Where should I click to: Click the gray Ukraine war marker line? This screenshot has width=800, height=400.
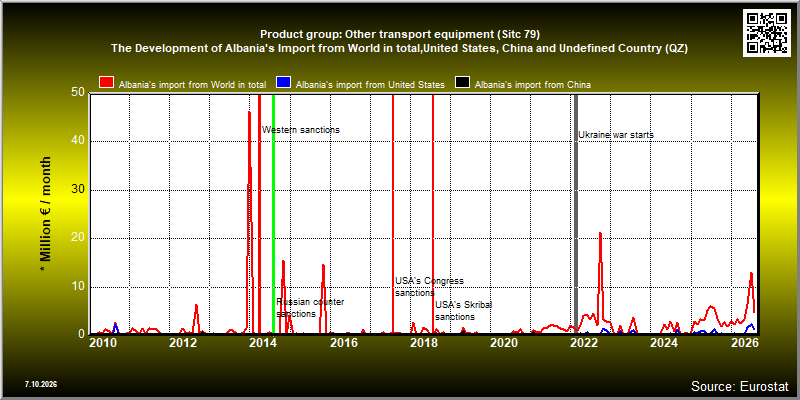coord(576,213)
